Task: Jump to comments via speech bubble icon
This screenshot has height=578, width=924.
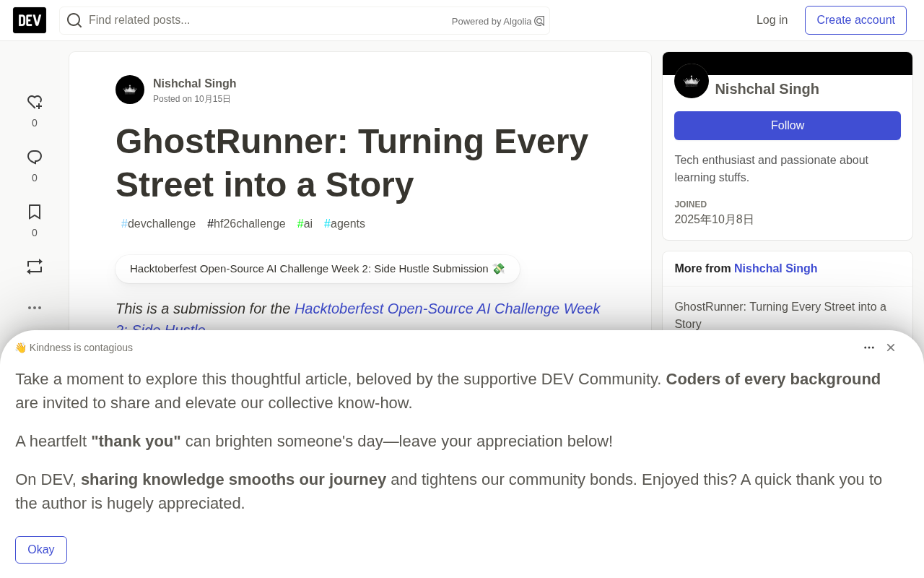Action: [x=35, y=158]
